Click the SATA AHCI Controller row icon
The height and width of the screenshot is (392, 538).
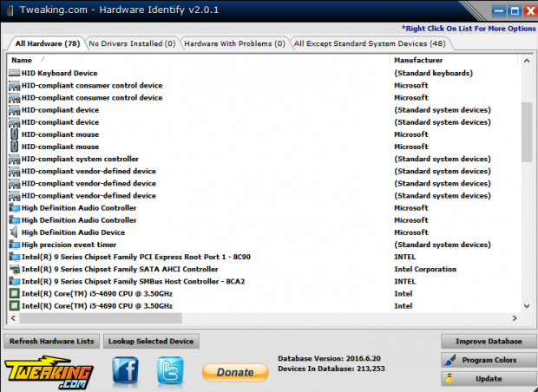(x=14, y=269)
